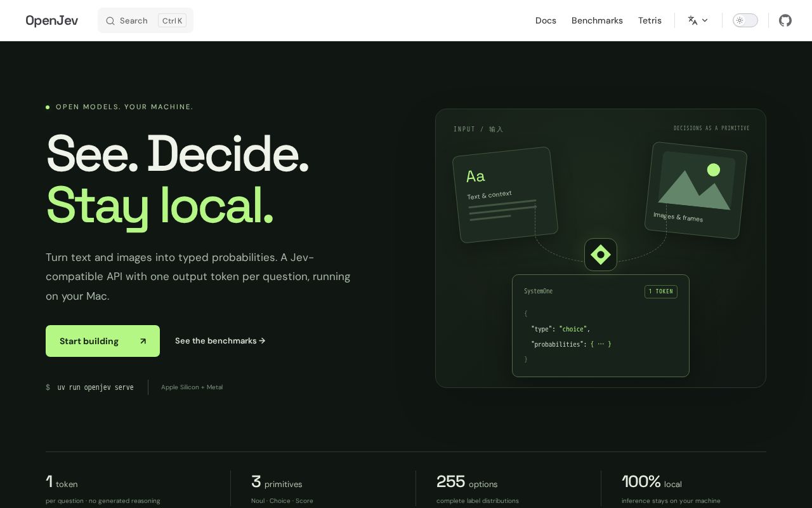Click the Images & frames card
This screenshot has width=812, height=508.
coord(695,190)
